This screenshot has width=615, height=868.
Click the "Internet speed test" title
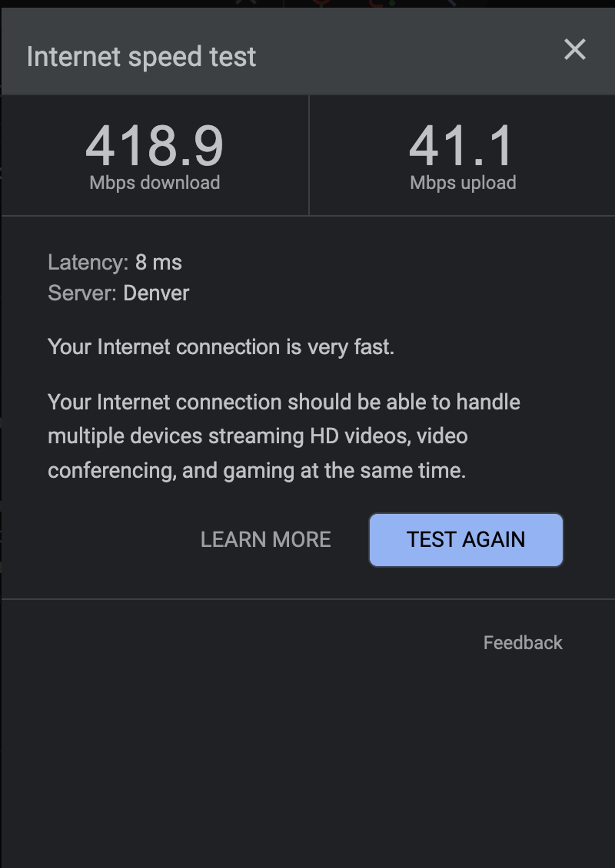pyautogui.click(x=141, y=57)
